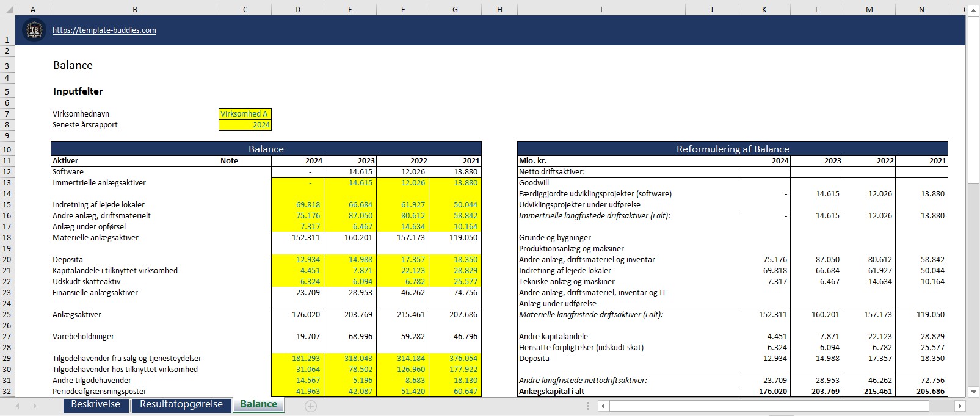Select Anlæg under opførsel 2022 value 14.634
The height and width of the screenshot is (416, 980).
point(402,227)
